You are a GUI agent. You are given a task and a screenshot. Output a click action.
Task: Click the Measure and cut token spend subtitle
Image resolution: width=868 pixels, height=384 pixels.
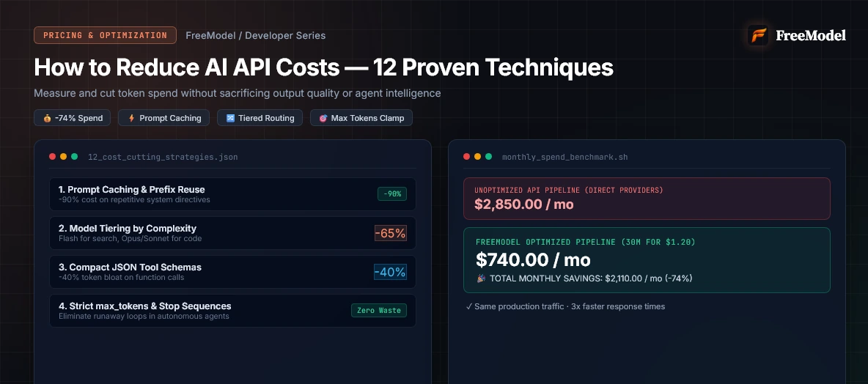(237, 94)
